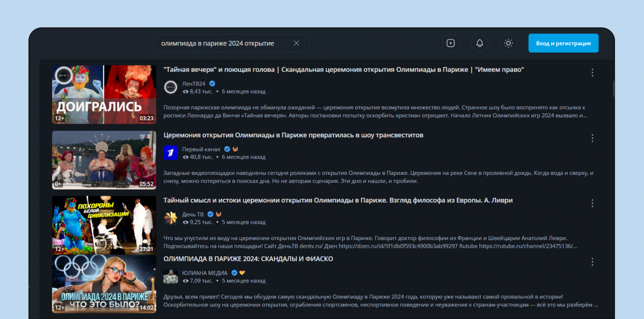Click the description starting 'Друзья, всем привет!'

click(381, 301)
